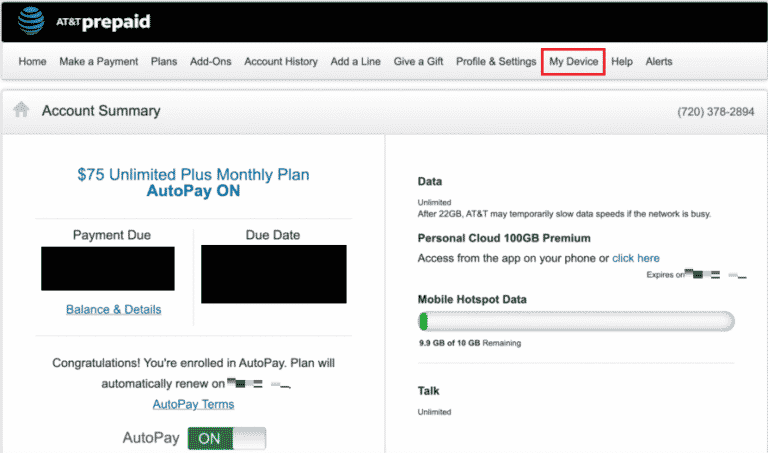This screenshot has width=768, height=453.
Task: Click the Due Date label
Action: (x=273, y=235)
